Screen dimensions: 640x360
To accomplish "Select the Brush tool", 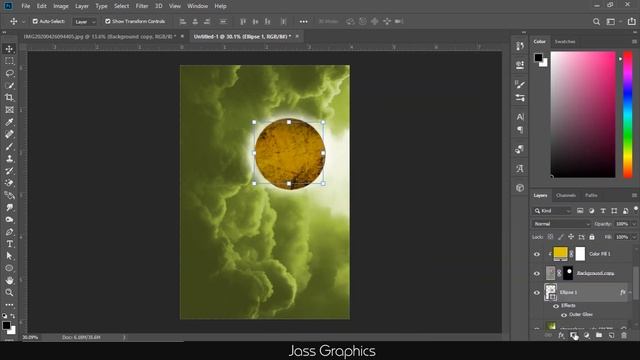I will coord(9,147).
